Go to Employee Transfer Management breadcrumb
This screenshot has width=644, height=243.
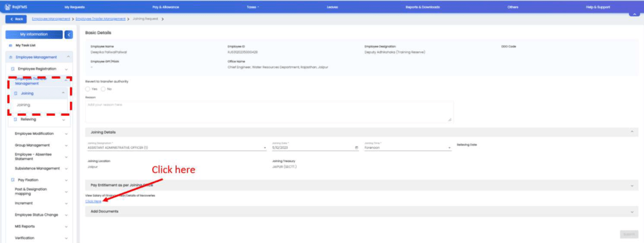(x=101, y=19)
